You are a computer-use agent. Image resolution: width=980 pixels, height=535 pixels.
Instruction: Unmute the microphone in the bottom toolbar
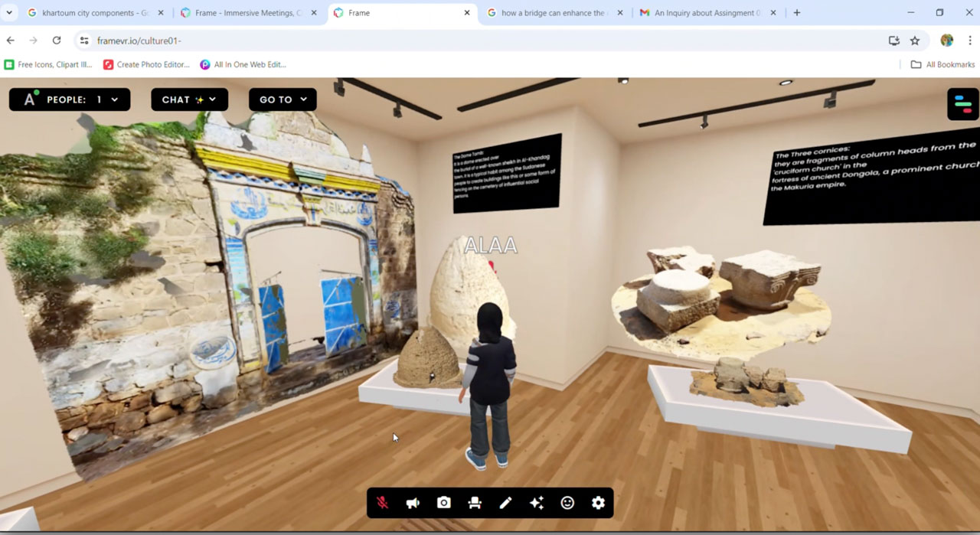click(382, 503)
